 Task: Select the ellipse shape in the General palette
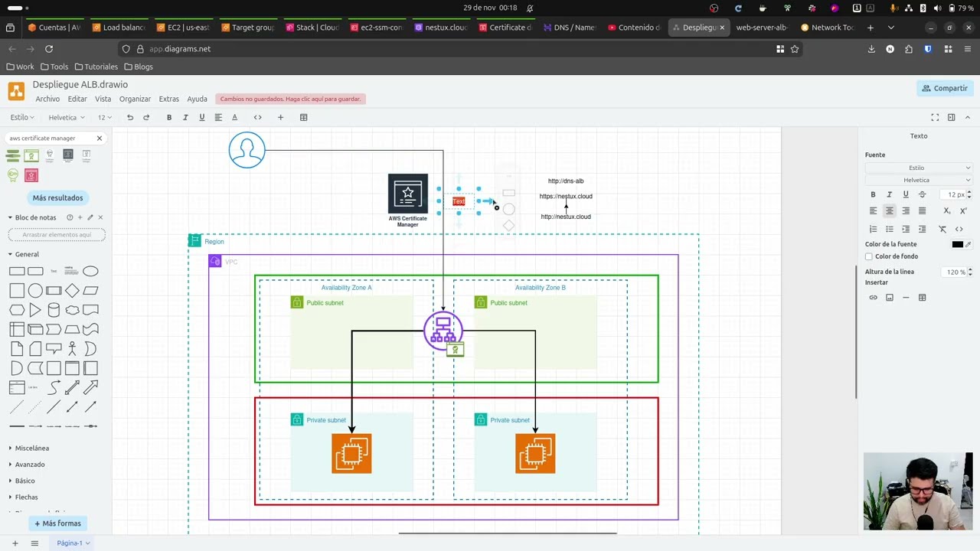point(90,271)
